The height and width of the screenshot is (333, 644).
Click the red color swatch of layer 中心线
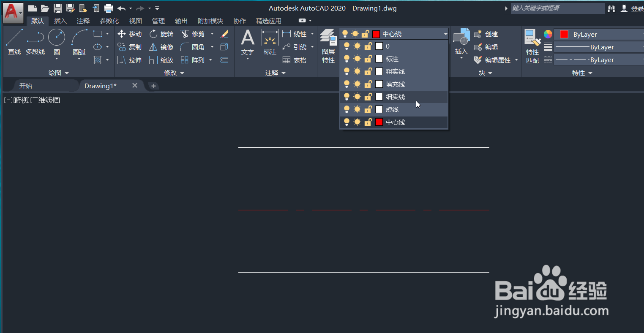coord(379,122)
